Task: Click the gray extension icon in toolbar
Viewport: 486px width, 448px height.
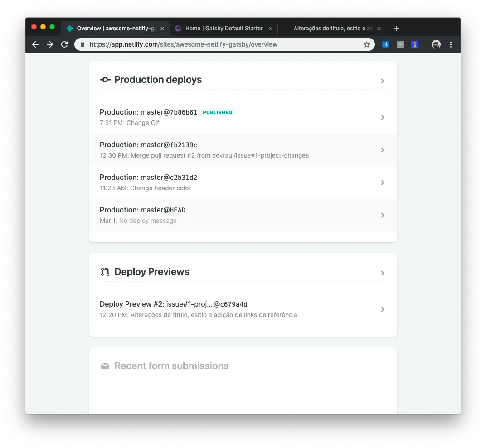Action: (x=400, y=44)
